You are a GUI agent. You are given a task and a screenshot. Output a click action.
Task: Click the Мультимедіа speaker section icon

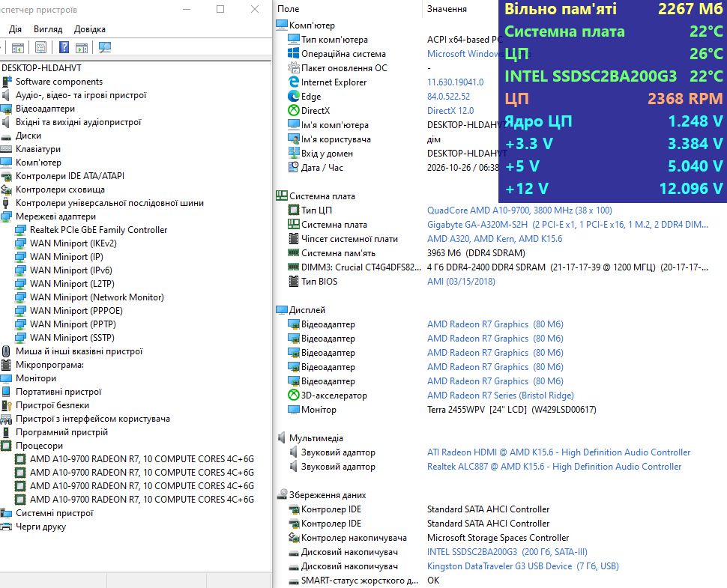tap(282, 438)
